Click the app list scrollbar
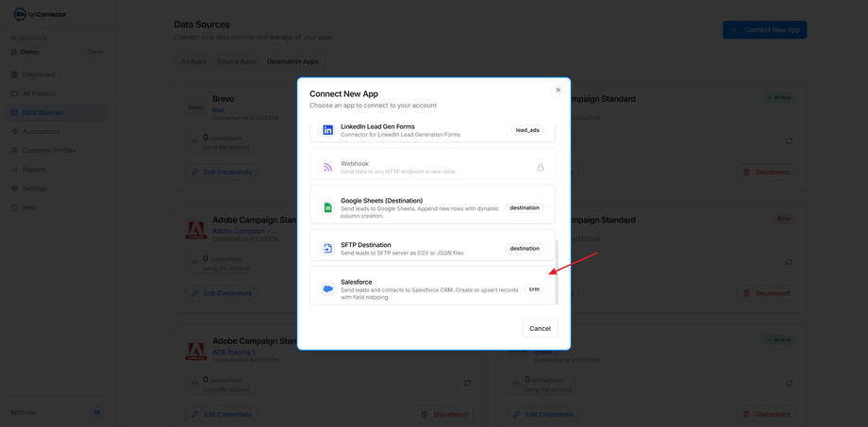The height and width of the screenshot is (427, 868). pos(557,272)
